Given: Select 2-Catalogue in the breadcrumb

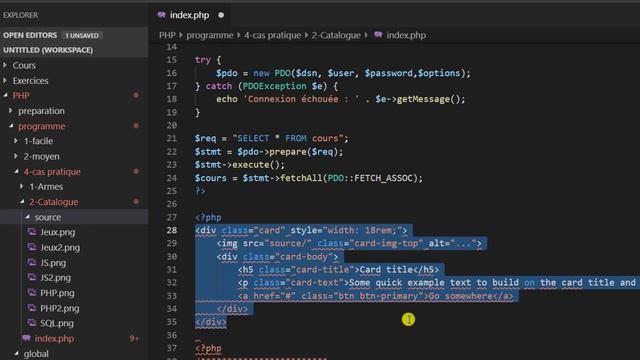Looking at the screenshot, I should point(336,36).
